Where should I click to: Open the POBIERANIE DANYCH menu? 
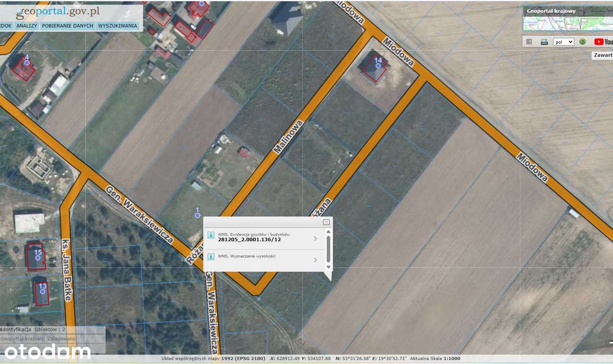click(68, 26)
